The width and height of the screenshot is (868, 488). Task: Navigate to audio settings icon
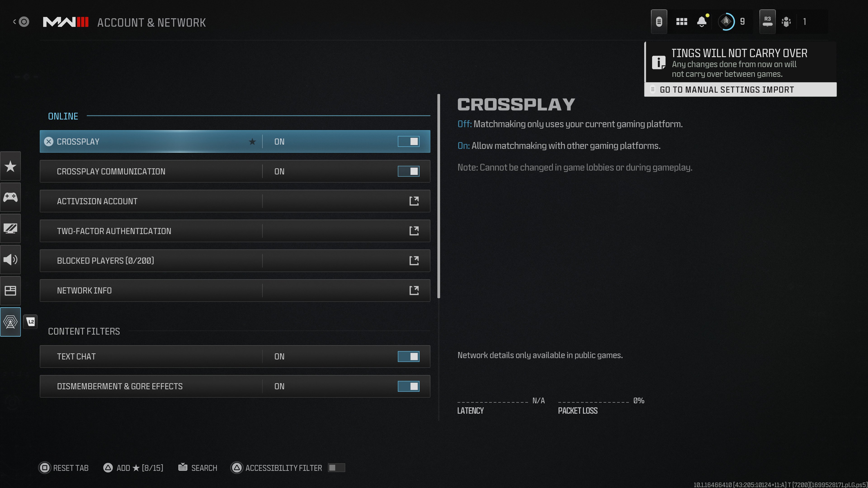click(11, 259)
